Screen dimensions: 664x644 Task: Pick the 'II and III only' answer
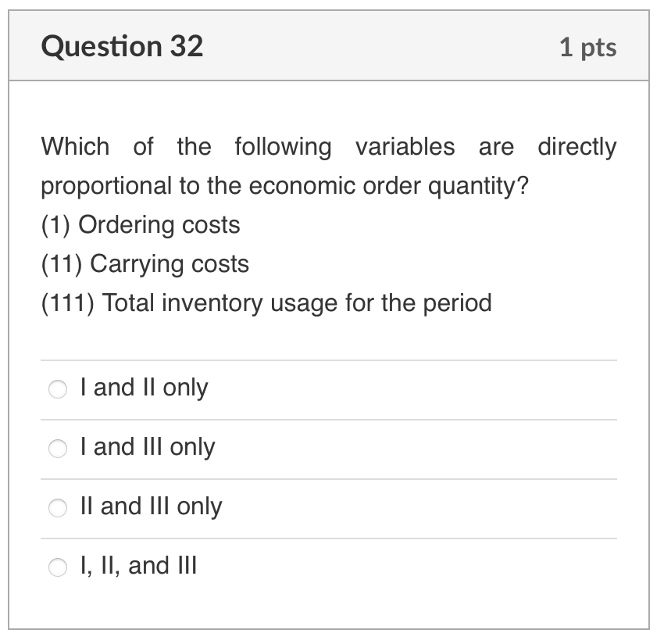[58, 507]
